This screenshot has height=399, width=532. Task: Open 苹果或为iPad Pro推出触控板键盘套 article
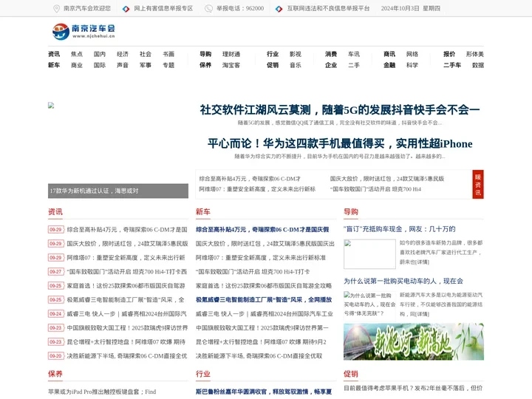pyautogui.click(x=102, y=392)
